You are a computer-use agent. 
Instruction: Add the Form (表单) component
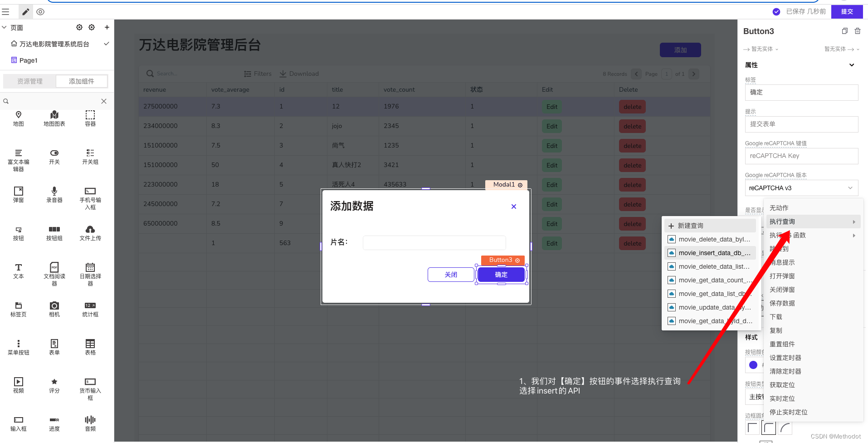tap(54, 347)
